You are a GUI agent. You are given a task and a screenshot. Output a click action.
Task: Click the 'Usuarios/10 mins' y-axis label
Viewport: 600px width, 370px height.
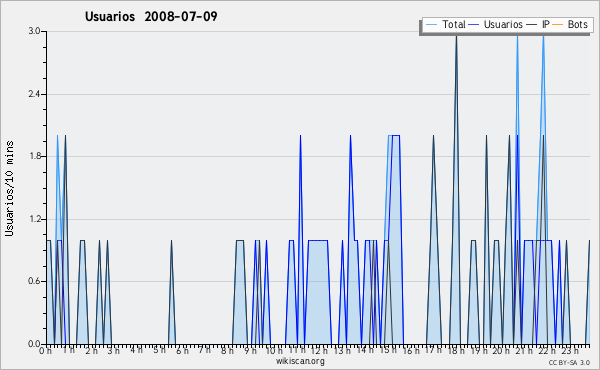pos(9,188)
